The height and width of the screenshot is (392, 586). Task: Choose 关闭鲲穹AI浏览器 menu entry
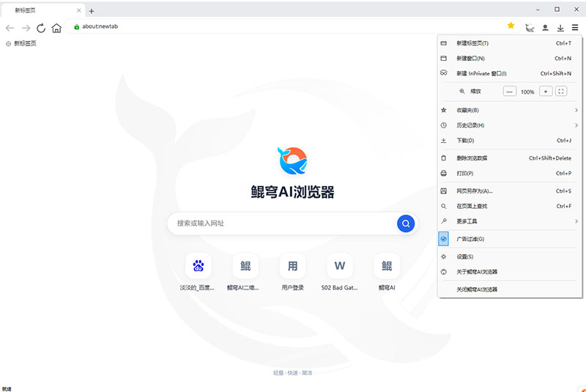click(x=510, y=289)
